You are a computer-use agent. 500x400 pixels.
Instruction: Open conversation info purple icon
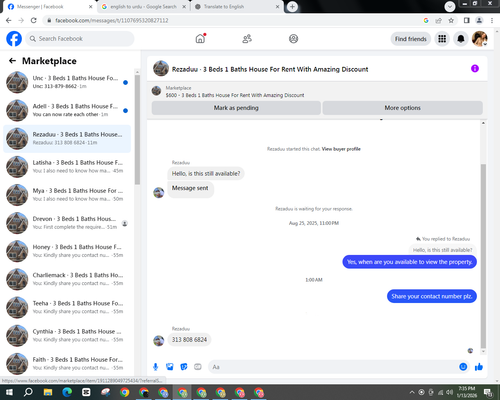tap(475, 69)
